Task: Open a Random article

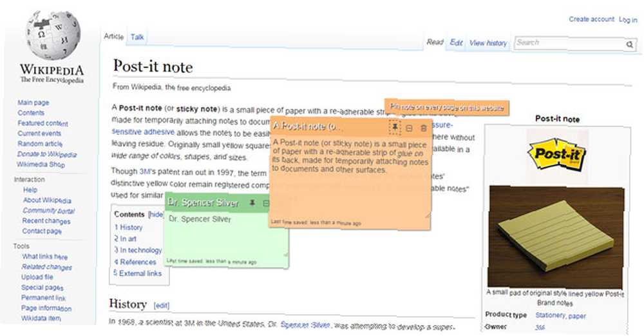Action: 40,144
